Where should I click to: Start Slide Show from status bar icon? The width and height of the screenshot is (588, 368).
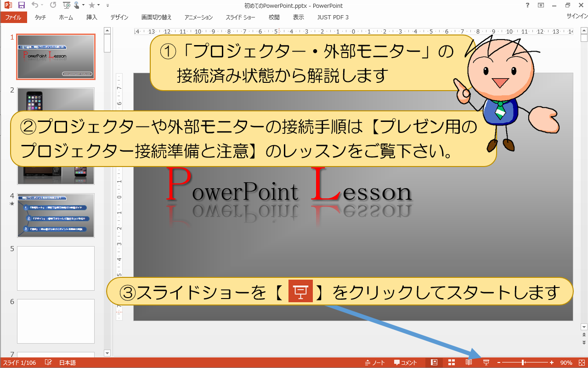486,362
